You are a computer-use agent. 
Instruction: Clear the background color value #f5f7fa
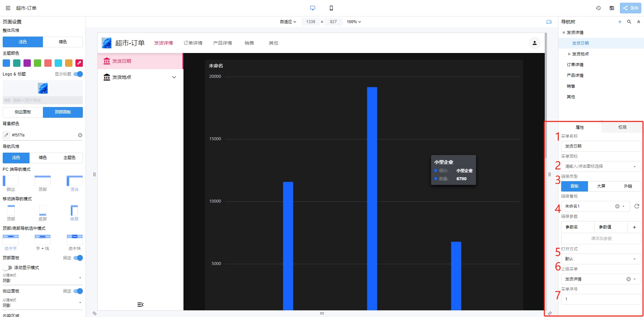[x=80, y=135]
